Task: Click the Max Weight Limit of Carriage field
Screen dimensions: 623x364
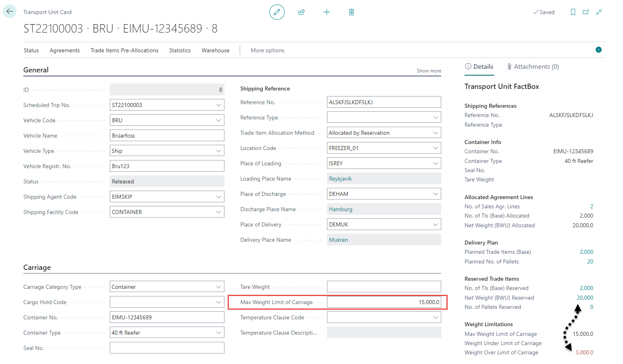Action: [x=383, y=302]
